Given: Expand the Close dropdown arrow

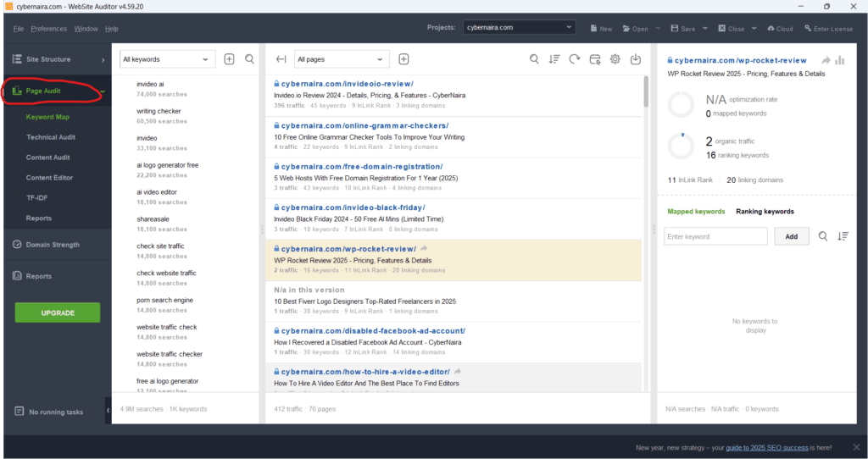Looking at the screenshot, I should tap(754, 28).
